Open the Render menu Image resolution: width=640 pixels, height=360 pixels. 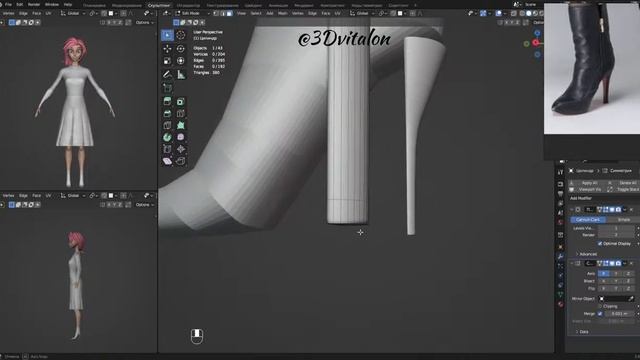pyautogui.click(x=34, y=4)
